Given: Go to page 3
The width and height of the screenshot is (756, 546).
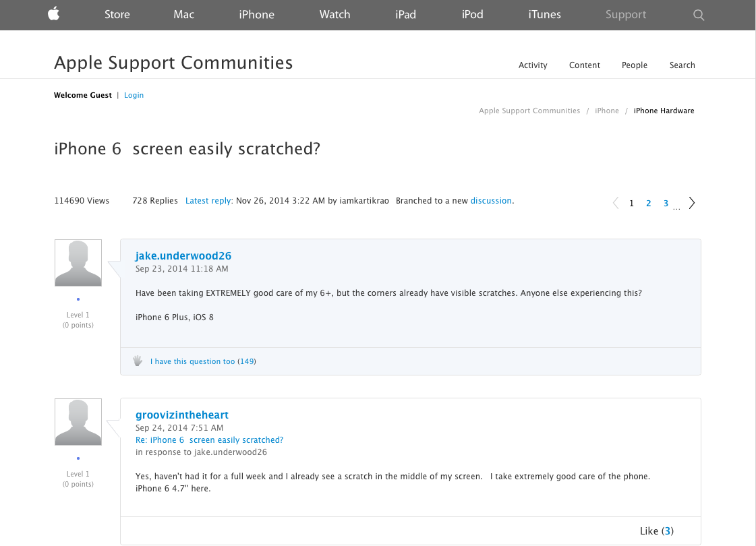Looking at the screenshot, I should pos(666,204).
